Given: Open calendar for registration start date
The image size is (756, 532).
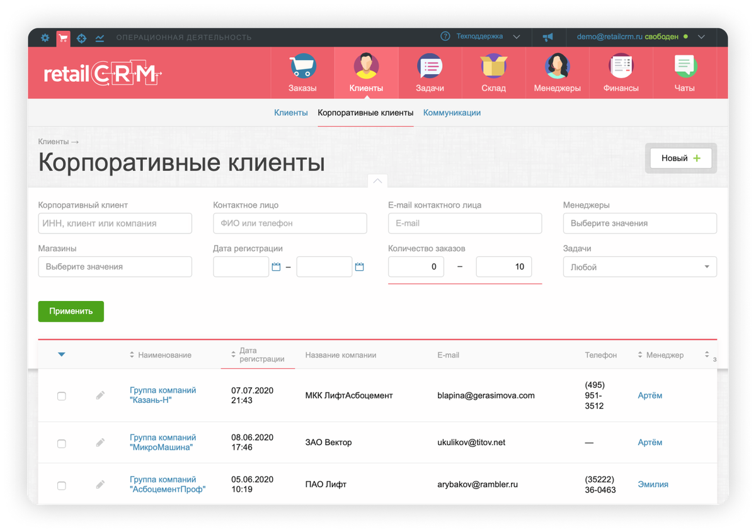Looking at the screenshot, I should click(276, 267).
